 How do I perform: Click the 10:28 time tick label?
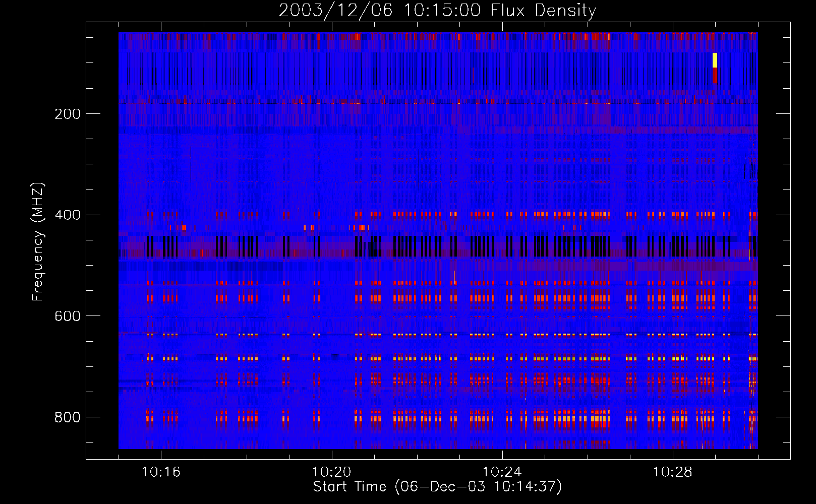pos(672,472)
